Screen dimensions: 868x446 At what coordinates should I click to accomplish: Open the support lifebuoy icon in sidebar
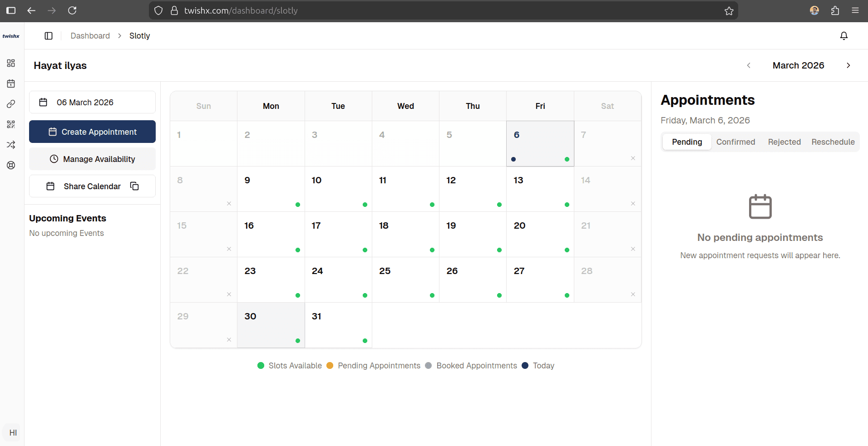(11, 165)
